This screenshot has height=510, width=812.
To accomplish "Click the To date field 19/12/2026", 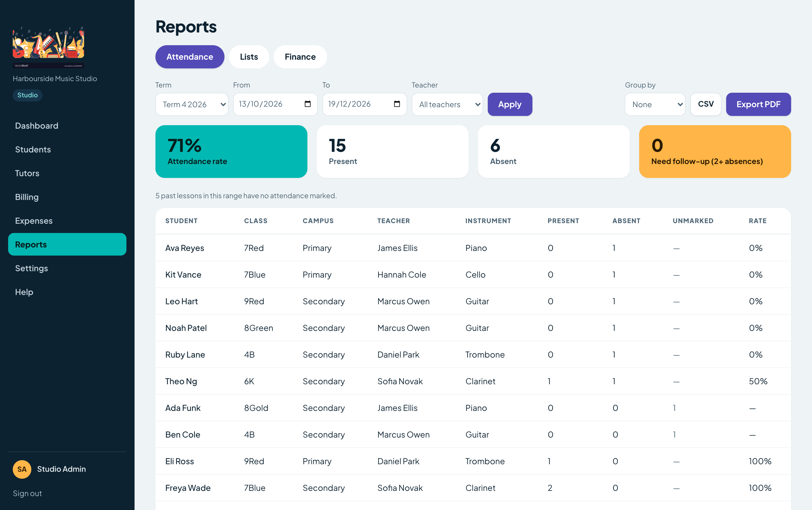I will click(365, 104).
